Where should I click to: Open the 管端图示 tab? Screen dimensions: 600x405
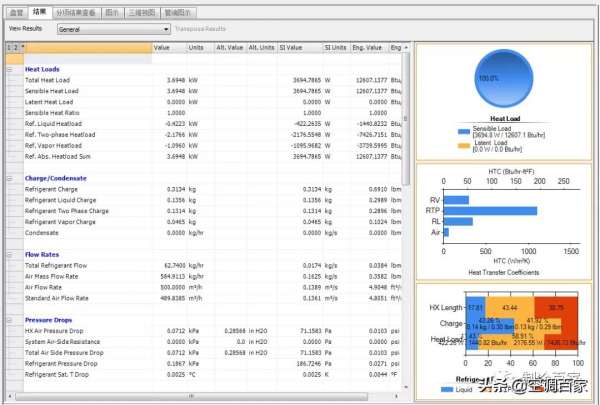tap(207, 11)
